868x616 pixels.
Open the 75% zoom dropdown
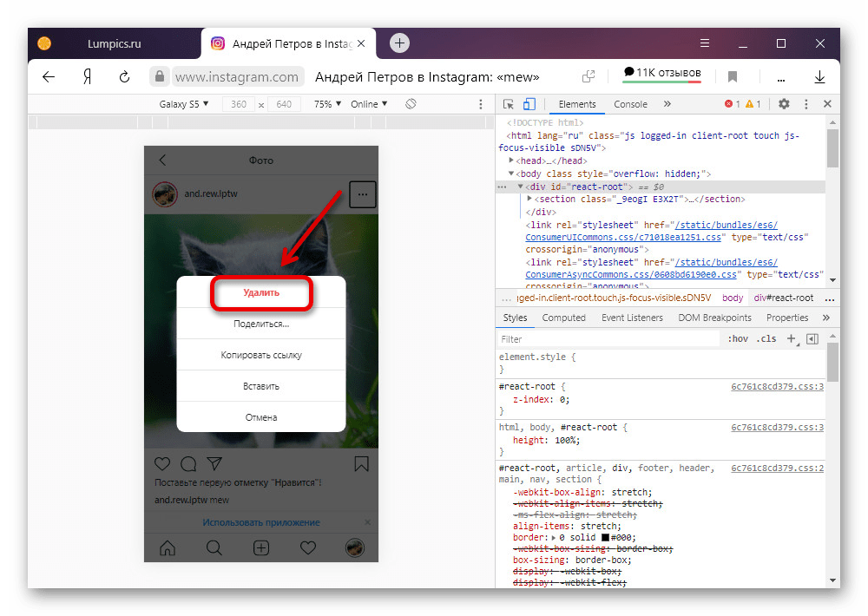click(x=328, y=104)
